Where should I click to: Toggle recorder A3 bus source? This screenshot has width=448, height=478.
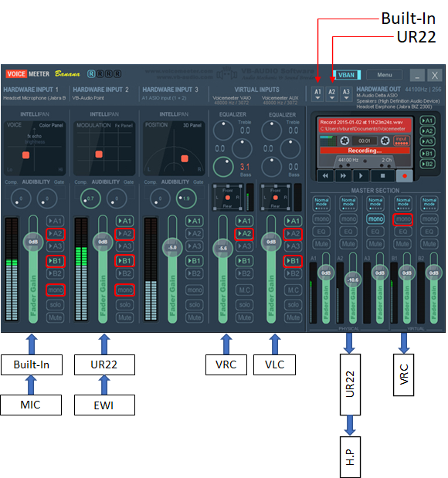point(427,141)
